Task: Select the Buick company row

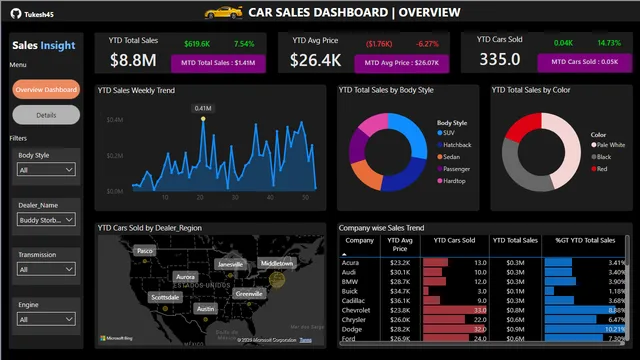Action: (x=482, y=291)
